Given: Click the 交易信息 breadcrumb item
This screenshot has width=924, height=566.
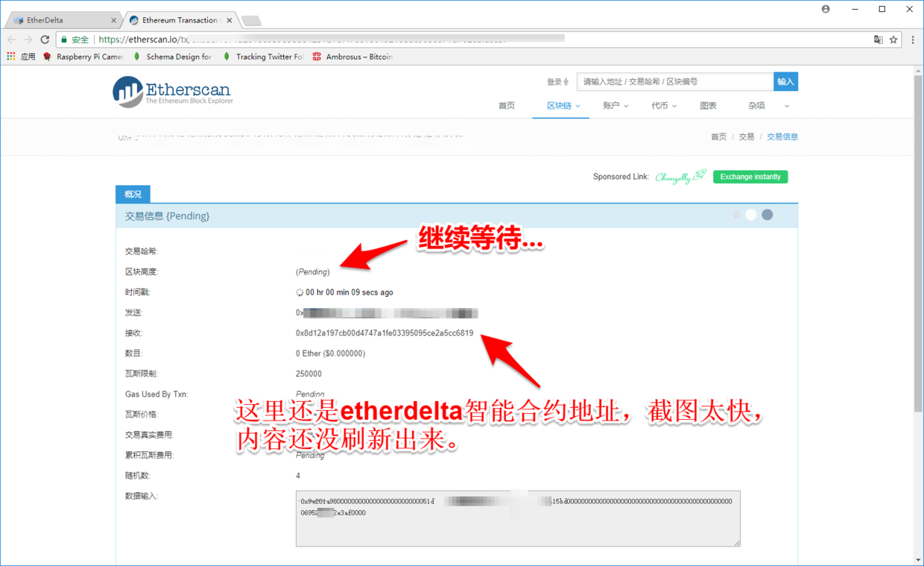Looking at the screenshot, I should point(782,137).
